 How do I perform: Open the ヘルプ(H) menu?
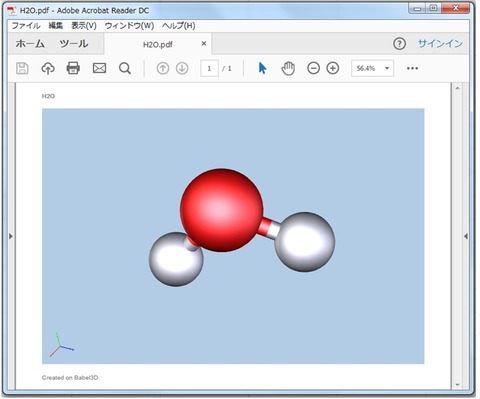pyautogui.click(x=179, y=26)
